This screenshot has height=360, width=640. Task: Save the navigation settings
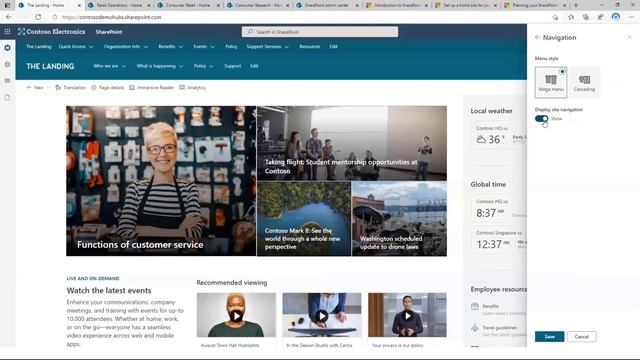[x=549, y=337]
